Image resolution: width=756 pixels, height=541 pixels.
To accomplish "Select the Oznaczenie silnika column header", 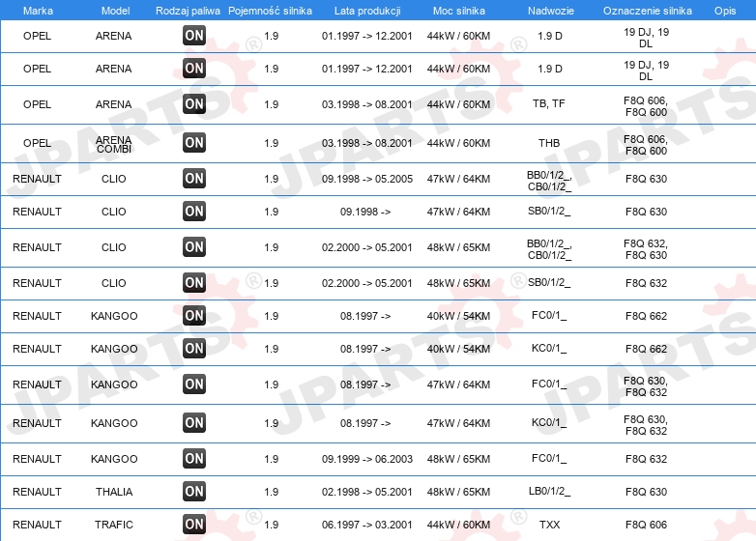I will pos(648,11).
